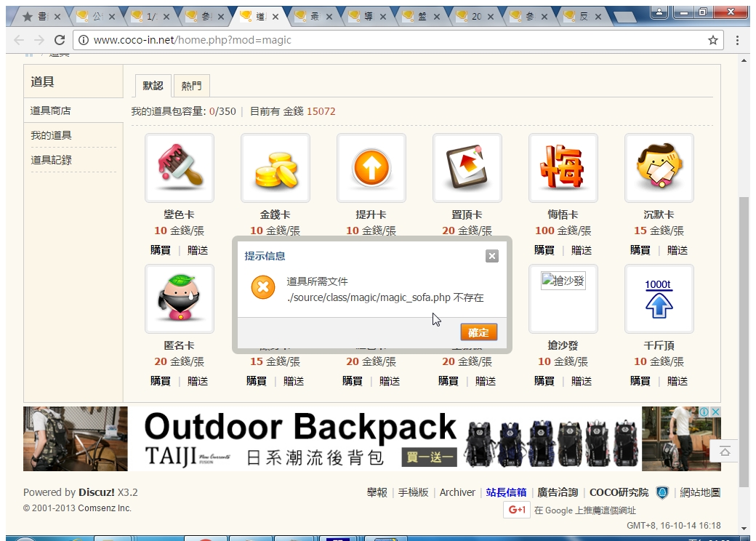The width and height of the screenshot is (756, 541).
Task: Click the 廣告洽詢 footer link
Action: [x=558, y=492]
